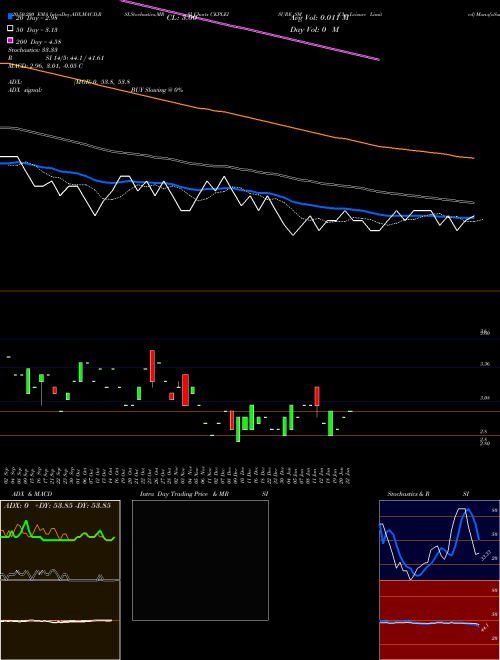Click the rotated 44.1 label in RSI panel
500x660 pixels.
click(484, 627)
